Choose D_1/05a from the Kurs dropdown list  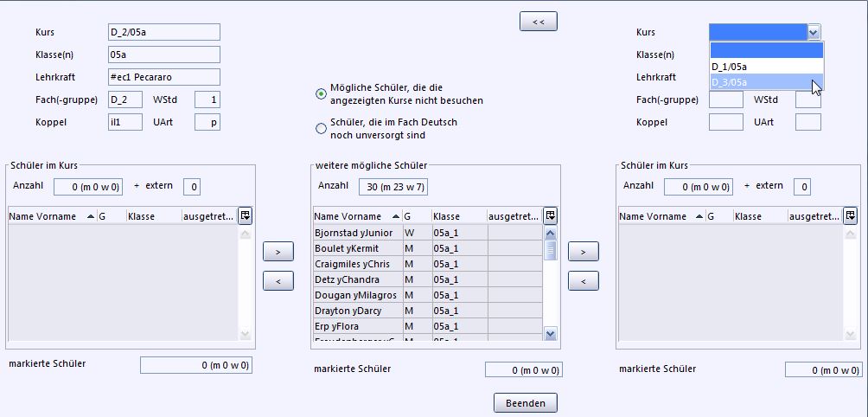tap(767, 67)
